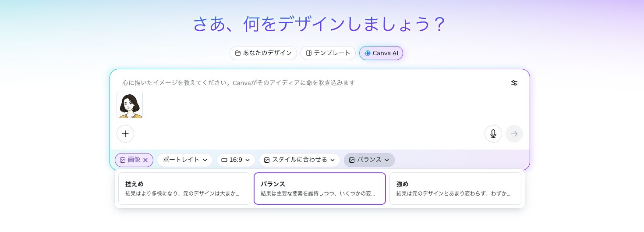The image size is (644, 232).
Task: Select the バランス option card
Action: tap(320, 189)
